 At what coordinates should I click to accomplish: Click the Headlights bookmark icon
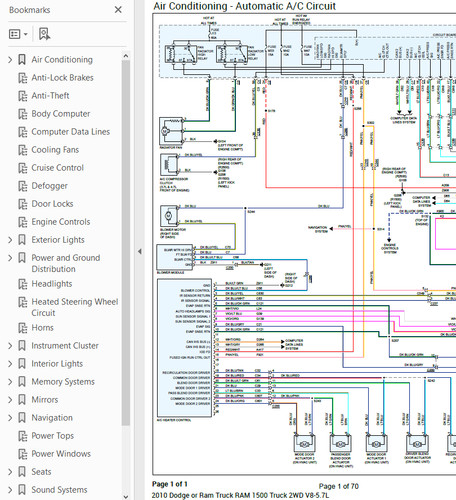23,284
